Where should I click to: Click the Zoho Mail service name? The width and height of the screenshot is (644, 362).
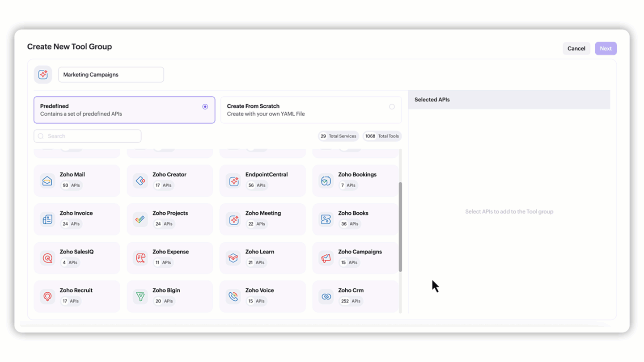tap(72, 175)
